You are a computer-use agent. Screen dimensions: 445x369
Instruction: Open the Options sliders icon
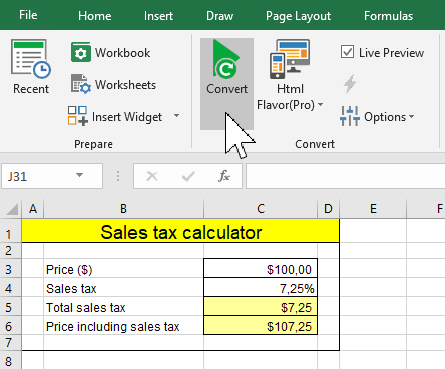[x=350, y=116]
